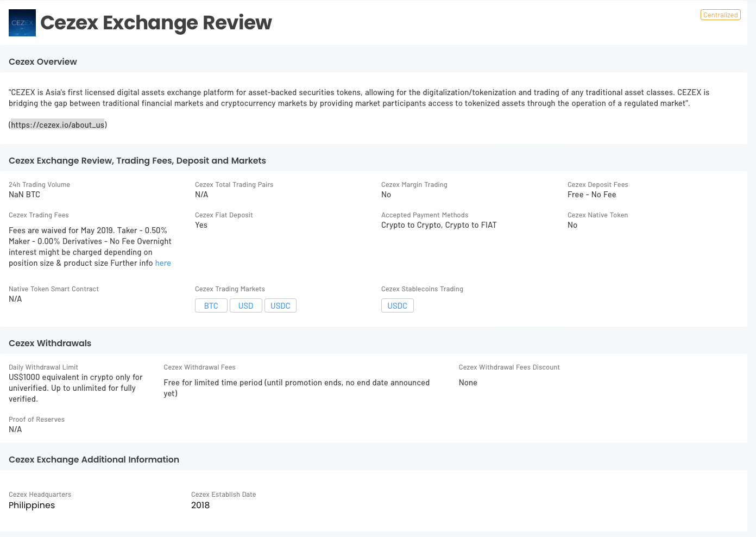Click the 'Native Token Smart Contract' label

click(54, 289)
